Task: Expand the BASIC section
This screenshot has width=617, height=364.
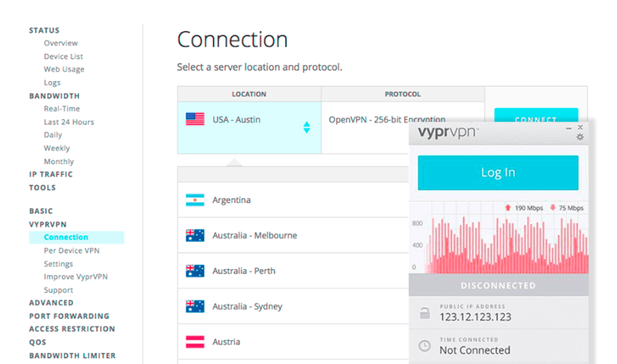Action: click(40, 211)
